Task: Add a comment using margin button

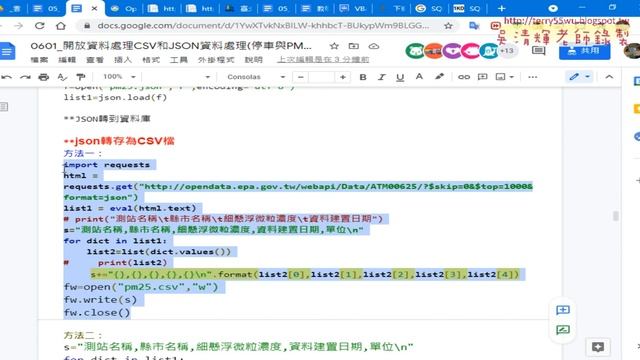Action: pos(563,310)
